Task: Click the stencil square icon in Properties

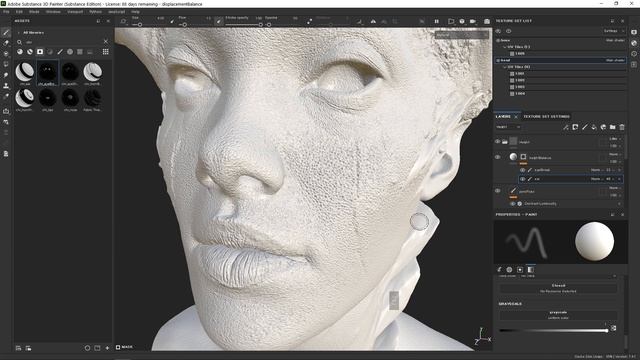Action: (520, 269)
